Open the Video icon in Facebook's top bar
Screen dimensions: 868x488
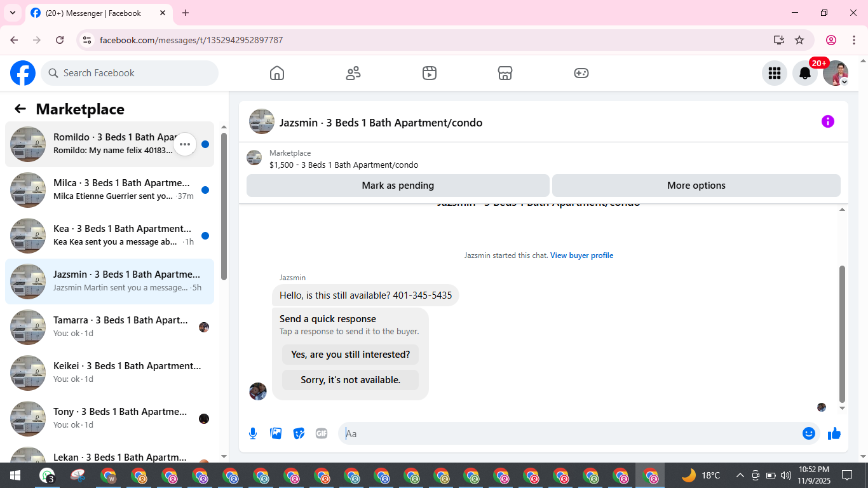[x=430, y=73]
